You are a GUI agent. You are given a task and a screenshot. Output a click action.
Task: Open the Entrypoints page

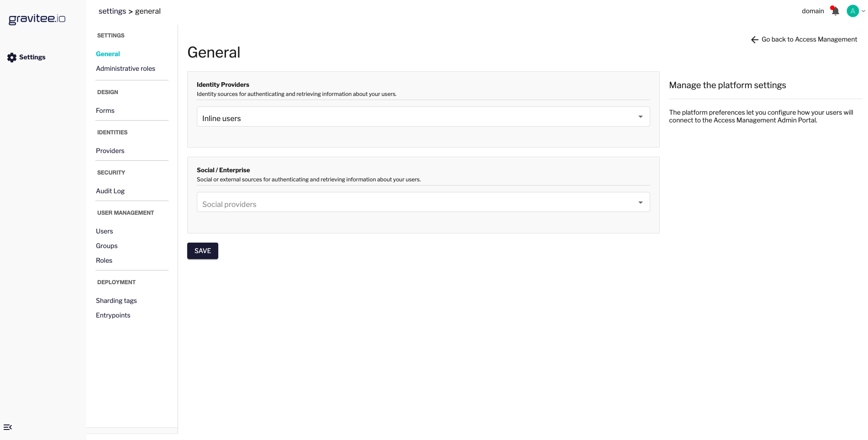(113, 315)
